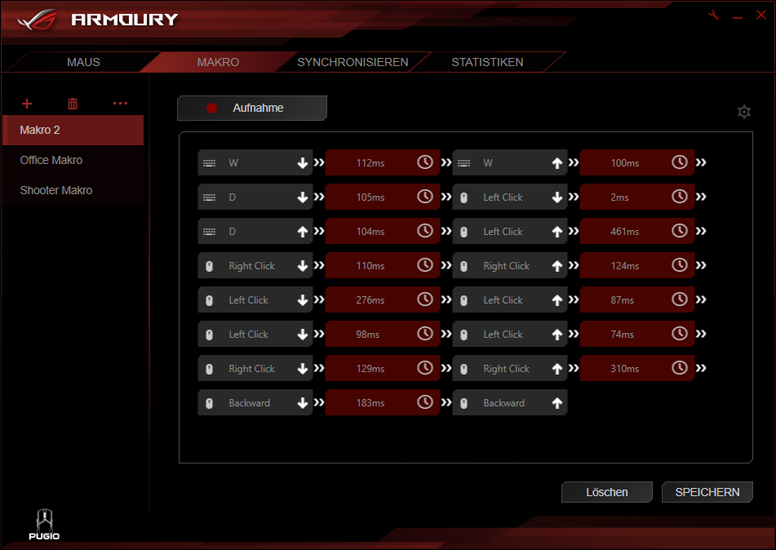Select the 98ms delay step
The width and height of the screenshot is (776, 550).
383,334
